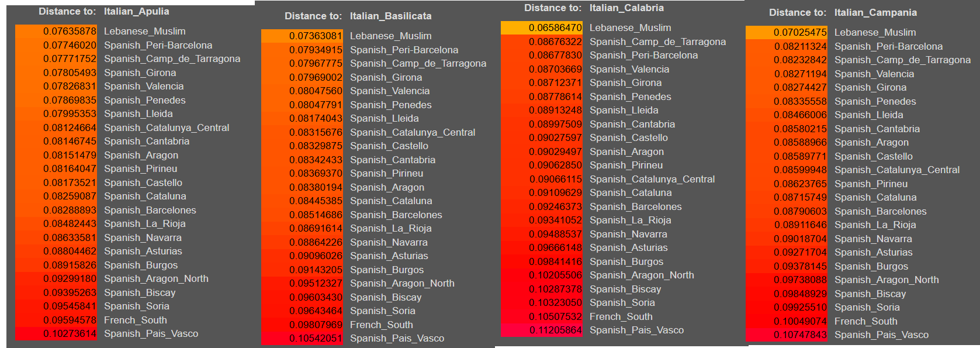Select Spanish_Castello in the Italian_Basilicata list
The width and height of the screenshot is (980, 348).
point(389,146)
